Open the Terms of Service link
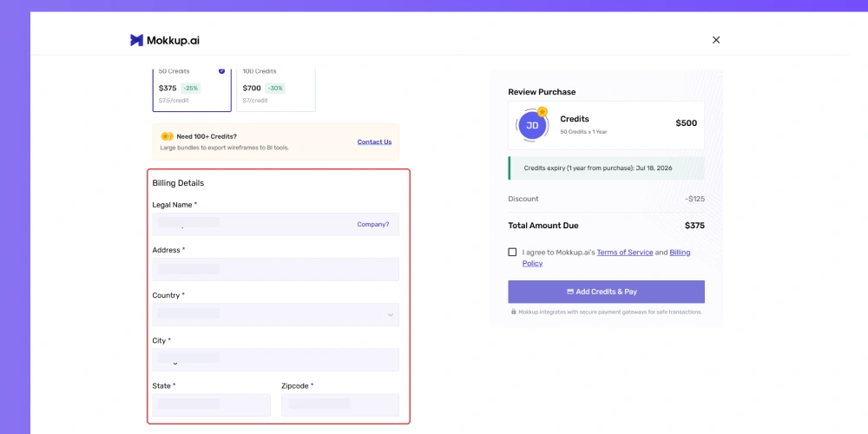 coord(624,253)
